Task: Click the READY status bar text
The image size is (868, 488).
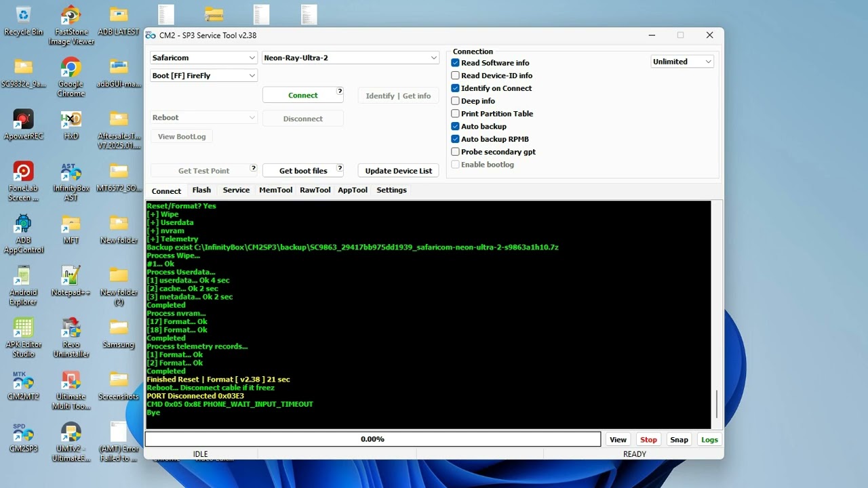Action: (x=635, y=454)
